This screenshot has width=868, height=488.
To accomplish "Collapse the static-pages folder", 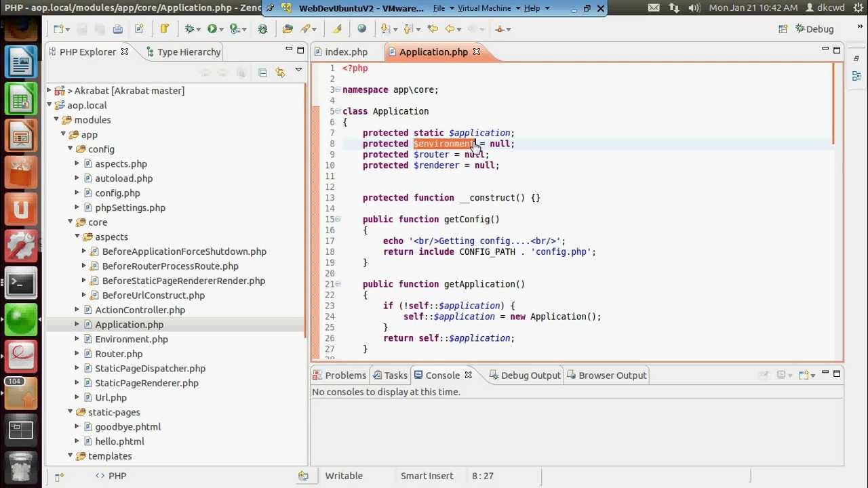I will [x=70, y=412].
